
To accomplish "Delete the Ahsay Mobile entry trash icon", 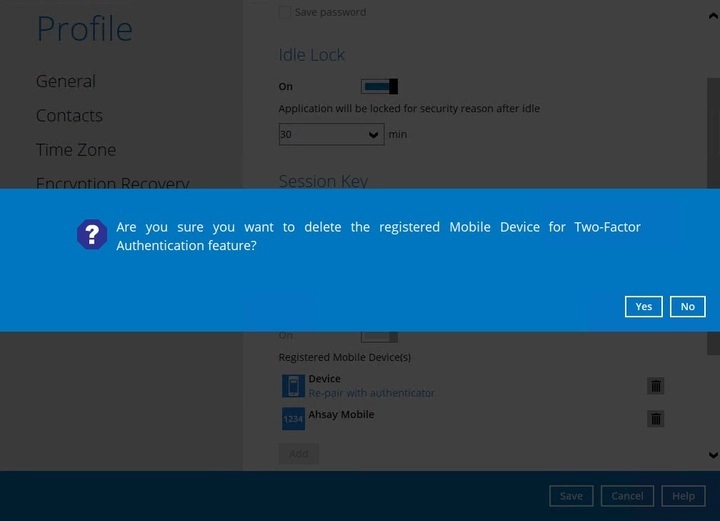I will click(x=656, y=419).
